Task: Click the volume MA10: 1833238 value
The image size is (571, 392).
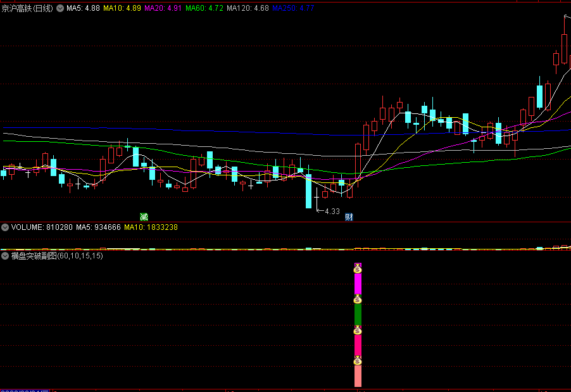Action: (151, 227)
